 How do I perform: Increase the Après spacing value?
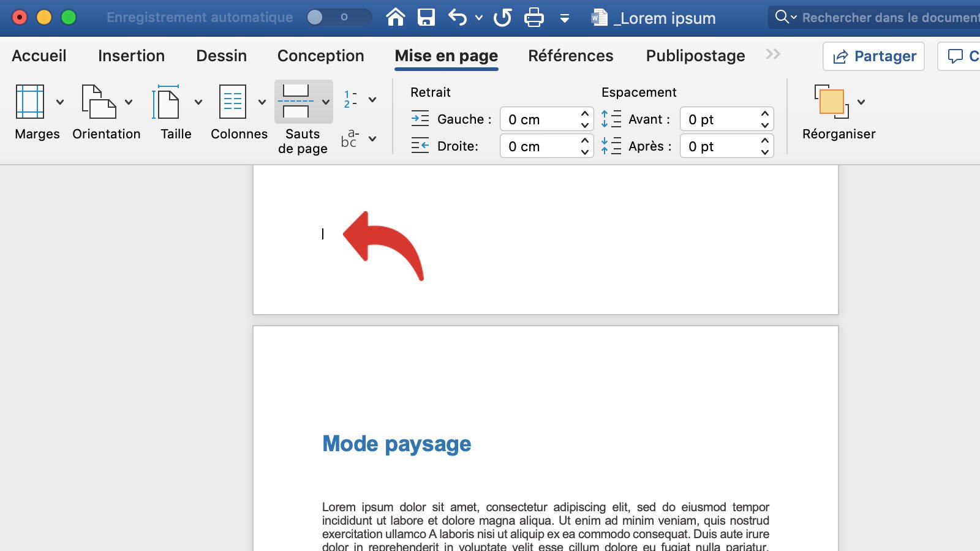tap(765, 141)
